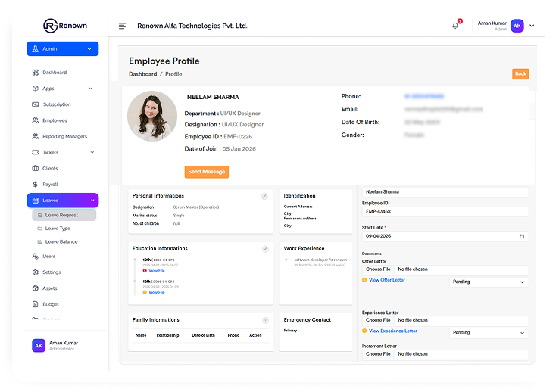Viewport: 559px width, 392px height.
Task: Click the Family Informations add icon
Action: click(265, 320)
